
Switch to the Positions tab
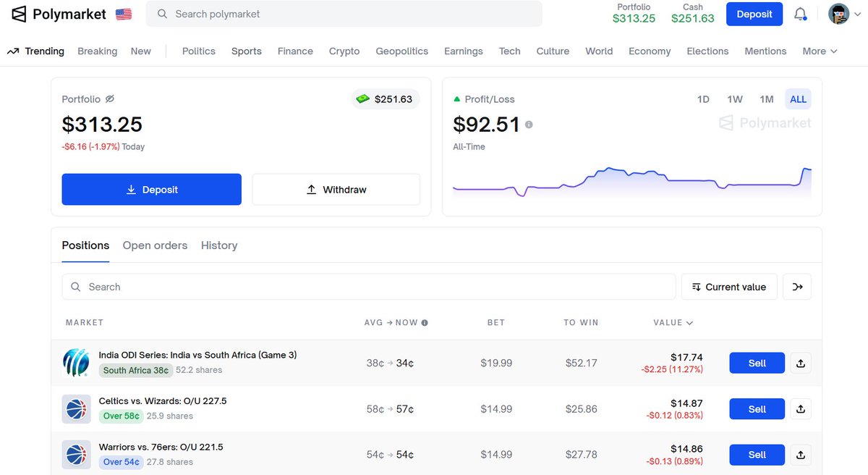85,245
